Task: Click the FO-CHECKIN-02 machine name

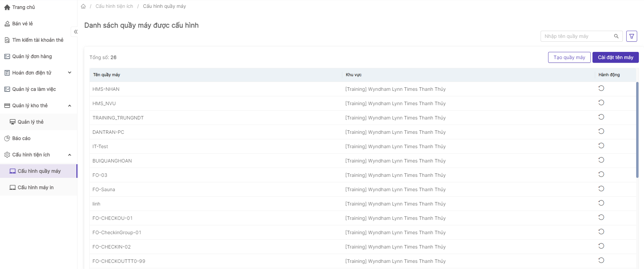Action: (112, 247)
